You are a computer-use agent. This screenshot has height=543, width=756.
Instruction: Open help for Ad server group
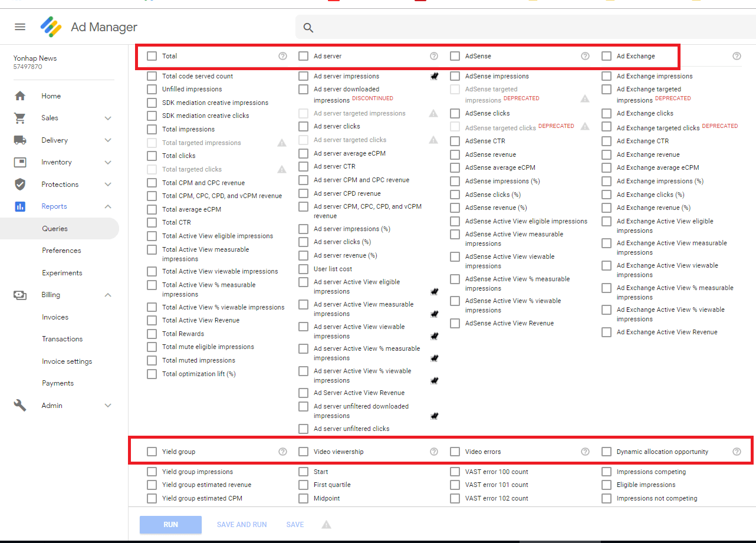[x=434, y=56]
